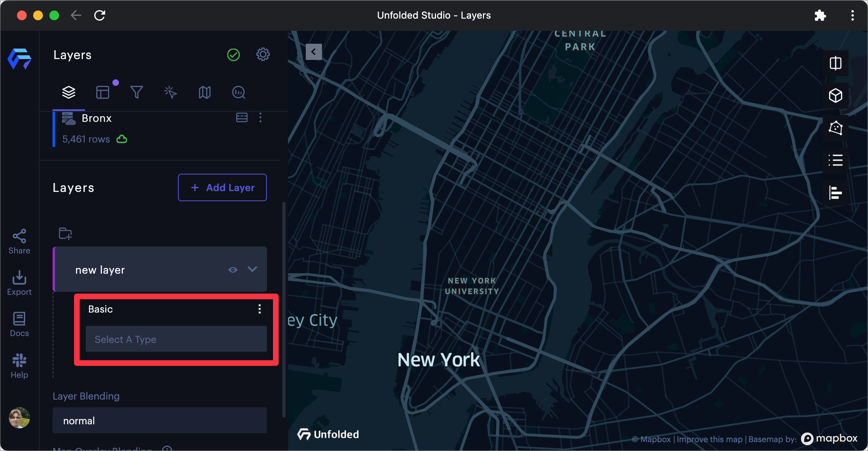Hide the new layer with eye icon
The height and width of the screenshot is (451, 868).
tap(233, 270)
